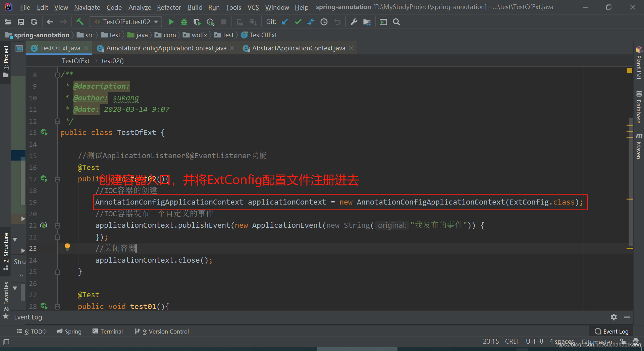
Task: Change file encoding UTF-8 indicator
Action: pyautogui.click(x=534, y=341)
